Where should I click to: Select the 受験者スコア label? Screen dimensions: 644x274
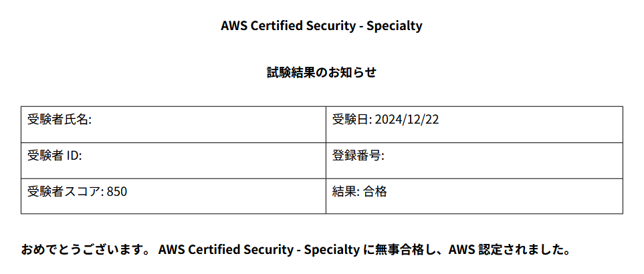66,192
